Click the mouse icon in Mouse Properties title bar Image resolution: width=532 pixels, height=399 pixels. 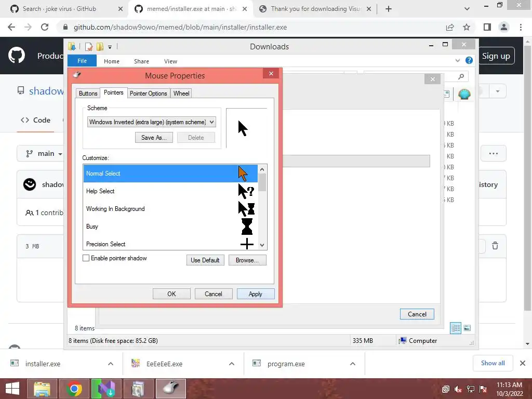(x=77, y=75)
